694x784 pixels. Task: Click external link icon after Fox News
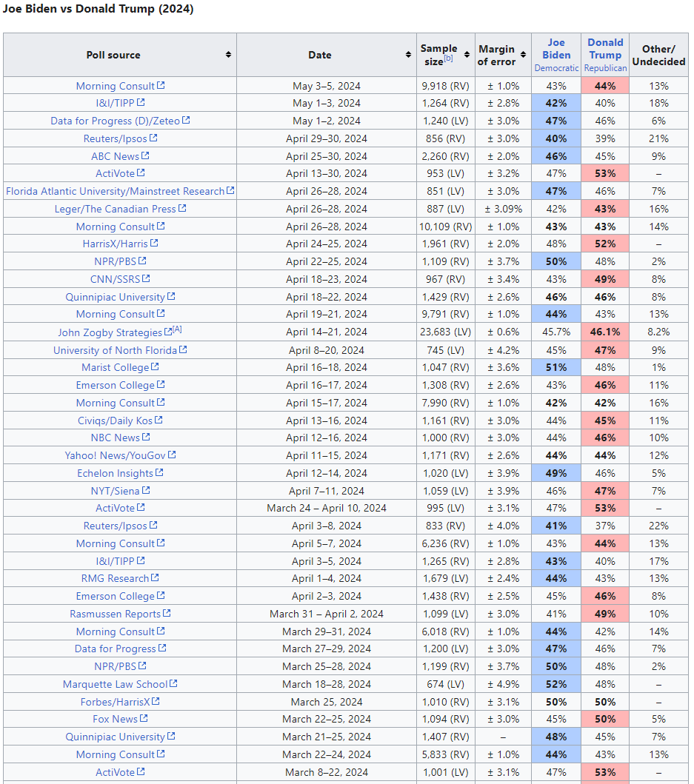click(x=144, y=719)
